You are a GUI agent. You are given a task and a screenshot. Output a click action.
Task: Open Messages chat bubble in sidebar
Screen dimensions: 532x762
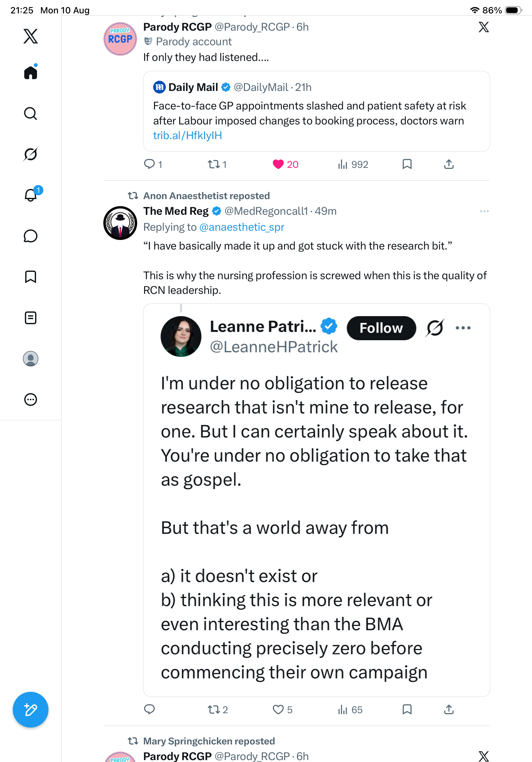pos(31,236)
